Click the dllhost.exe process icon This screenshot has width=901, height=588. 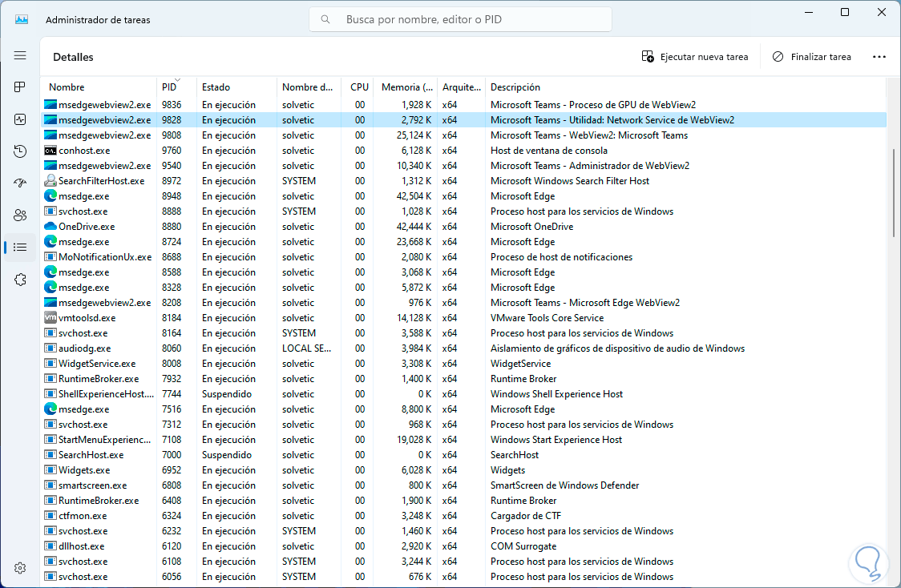coord(51,546)
